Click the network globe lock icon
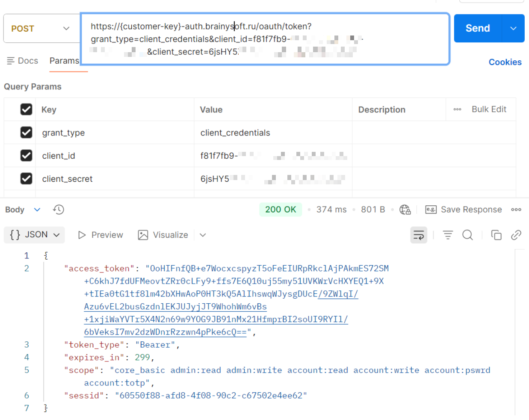The height and width of the screenshot is (420, 529). (405, 210)
